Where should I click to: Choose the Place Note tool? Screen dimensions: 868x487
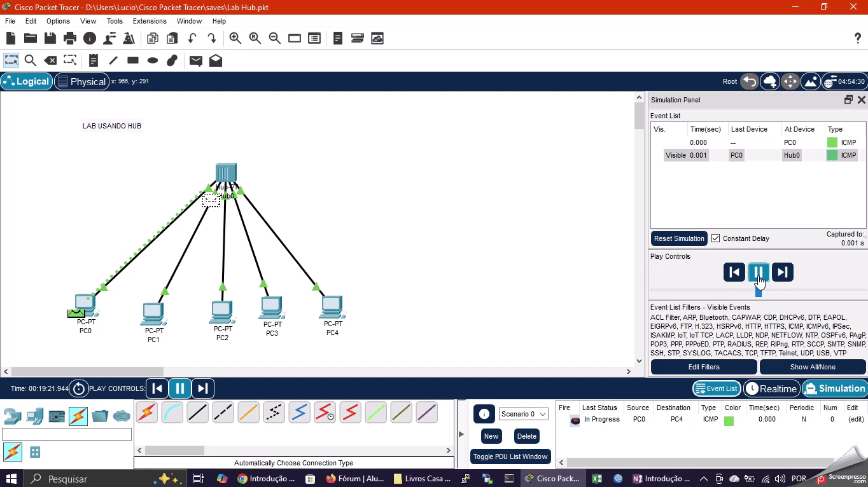pos(94,61)
